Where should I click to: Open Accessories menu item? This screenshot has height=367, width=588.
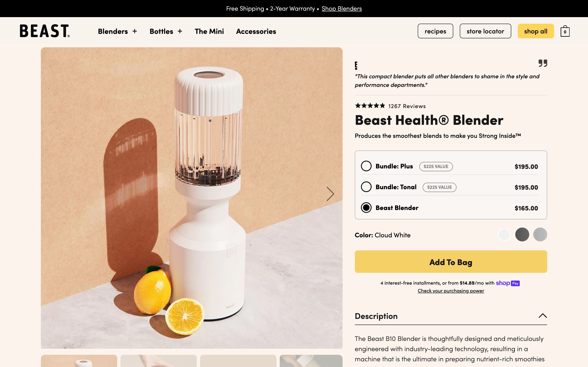(x=256, y=31)
